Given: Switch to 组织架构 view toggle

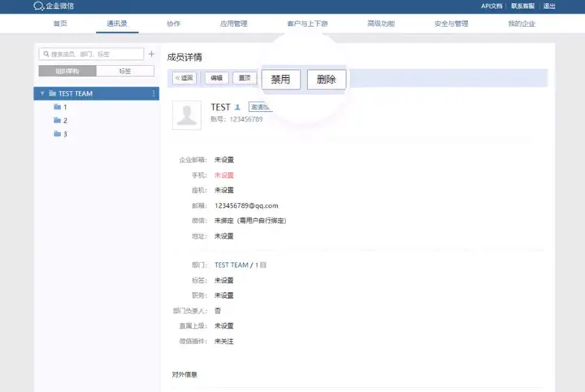Looking at the screenshot, I should [x=61, y=71].
